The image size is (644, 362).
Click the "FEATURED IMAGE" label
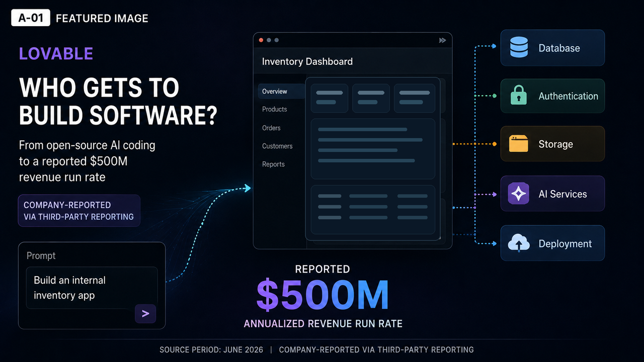[x=102, y=19]
